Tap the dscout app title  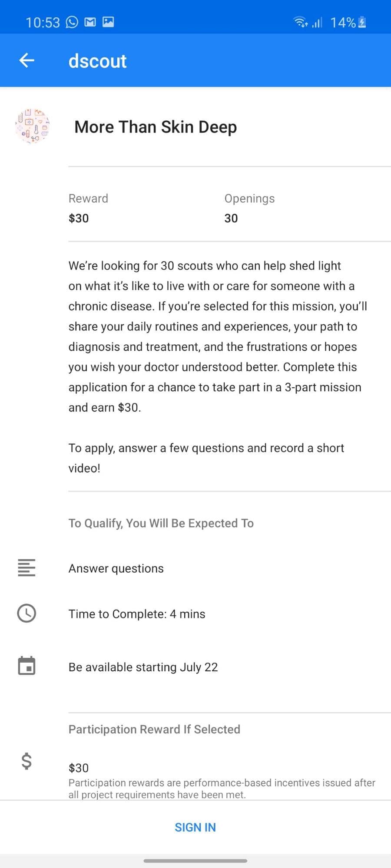coord(97,60)
